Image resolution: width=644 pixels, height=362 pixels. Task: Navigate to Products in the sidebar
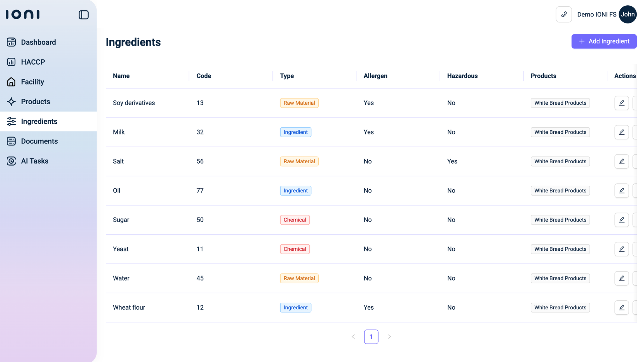coord(36,102)
